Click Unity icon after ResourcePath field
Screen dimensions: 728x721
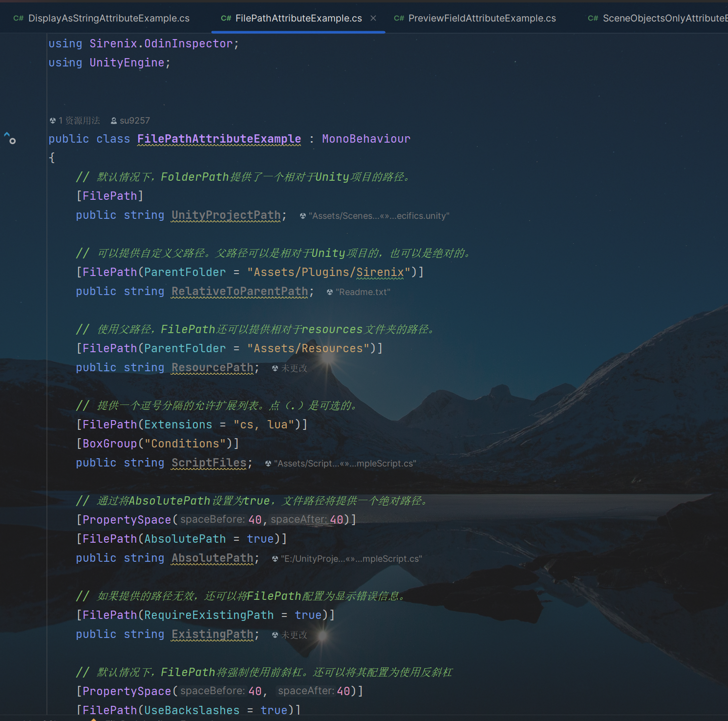275,368
